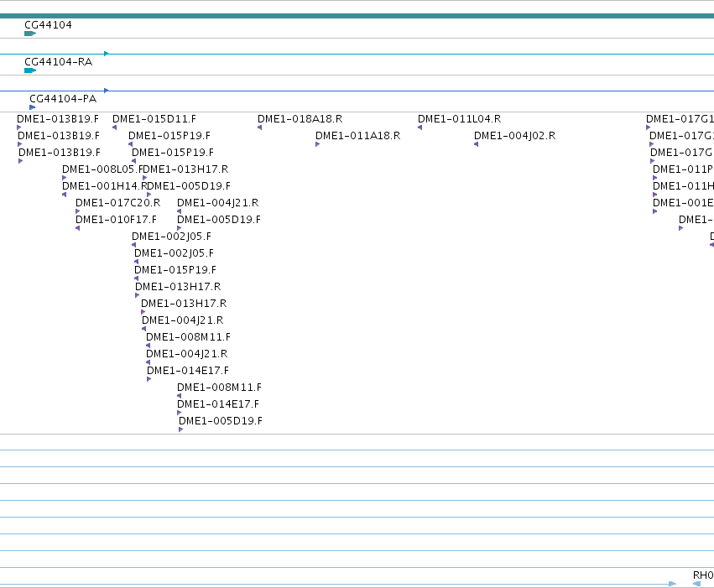The height and width of the screenshot is (588, 714).
Task: Select the DME1-004J02.R feature label
Action: (x=514, y=136)
